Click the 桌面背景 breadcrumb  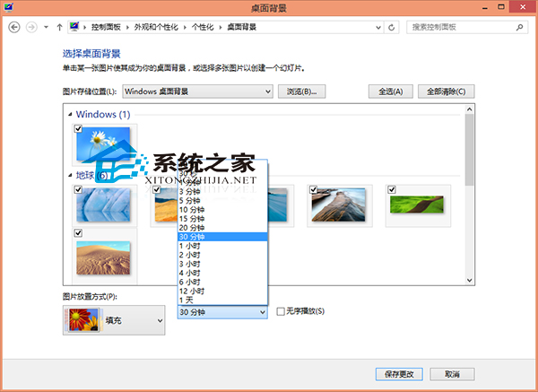pos(242,27)
